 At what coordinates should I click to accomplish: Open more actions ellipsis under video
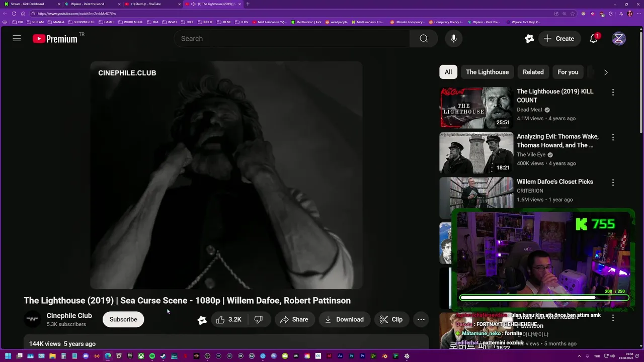[x=421, y=319]
